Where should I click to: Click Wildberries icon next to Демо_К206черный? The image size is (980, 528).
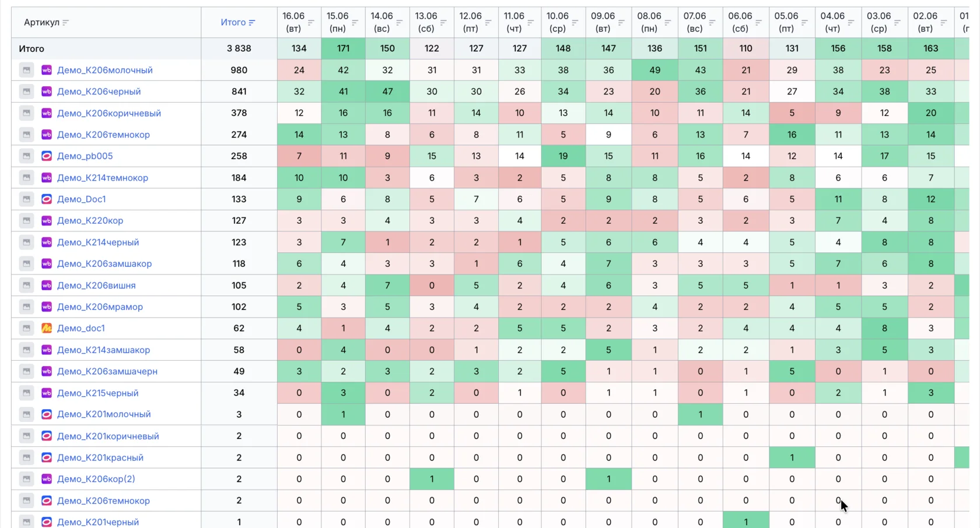point(47,91)
